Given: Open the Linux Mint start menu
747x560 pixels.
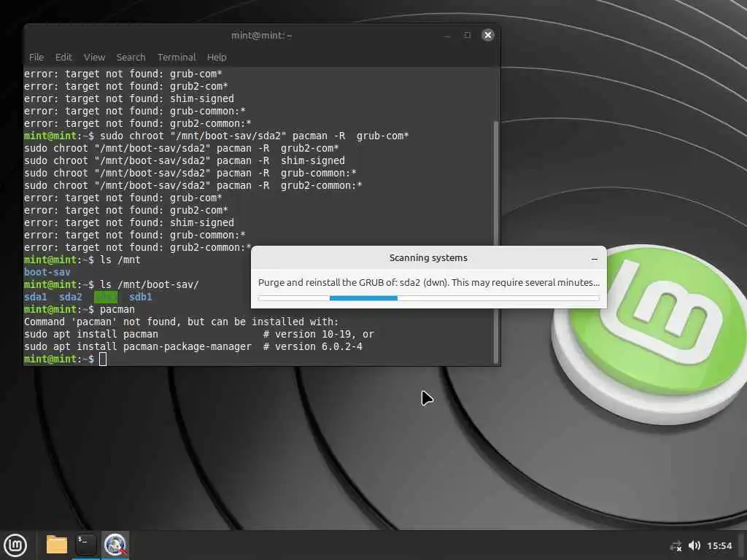Looking at the screenshot, I should point(15,545).
